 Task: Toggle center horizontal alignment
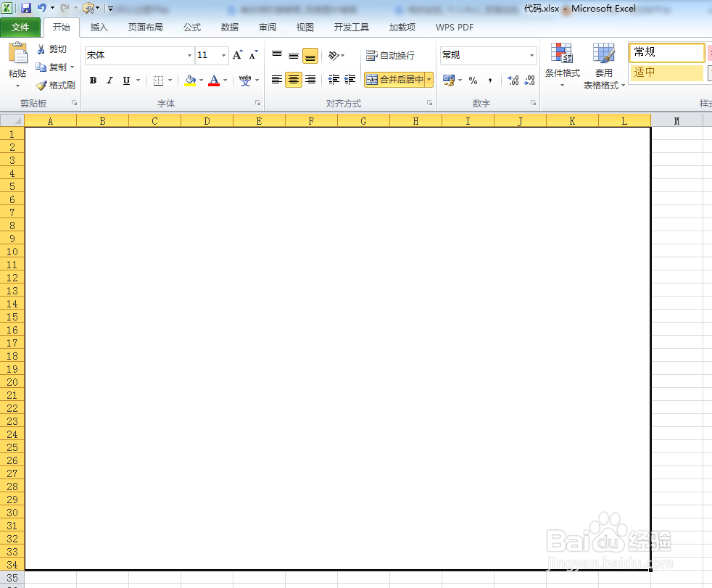tap(294, 80)
